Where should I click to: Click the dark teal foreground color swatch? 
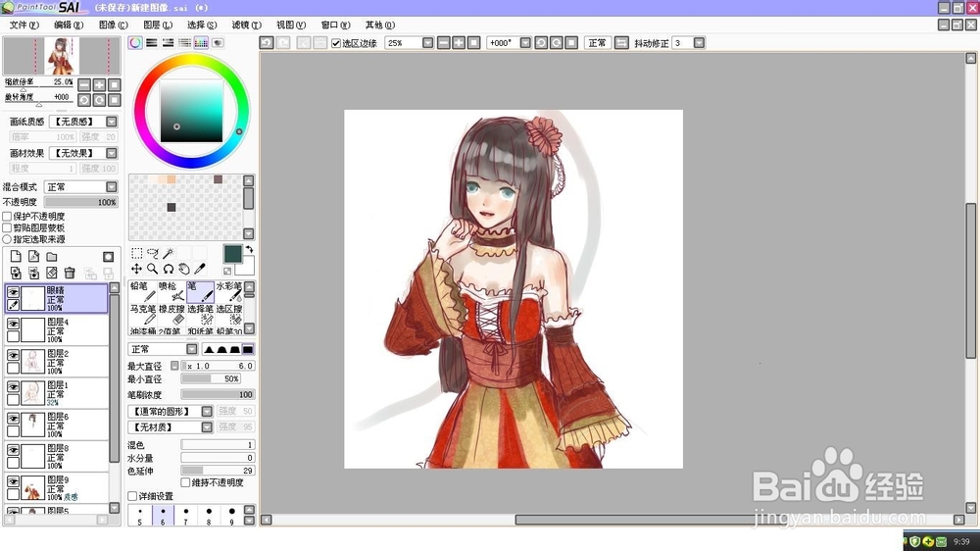[232, 253]
